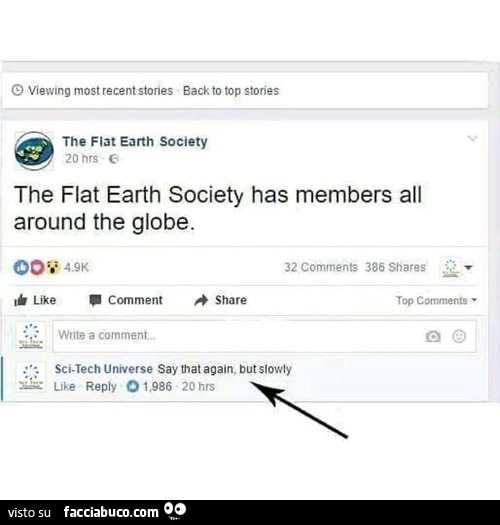Click the globe public audience icon
This screenshot has width=500, height=525.
coord(114,159)
